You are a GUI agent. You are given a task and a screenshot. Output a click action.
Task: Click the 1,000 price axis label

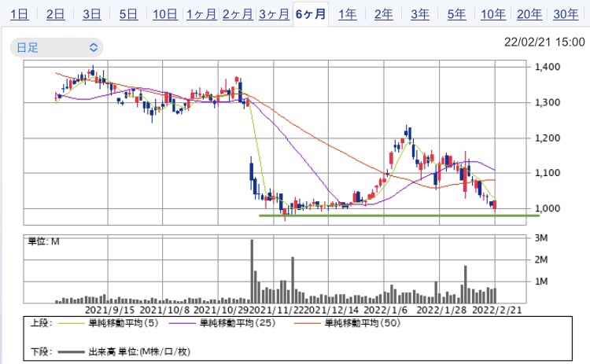pos(548,208)
